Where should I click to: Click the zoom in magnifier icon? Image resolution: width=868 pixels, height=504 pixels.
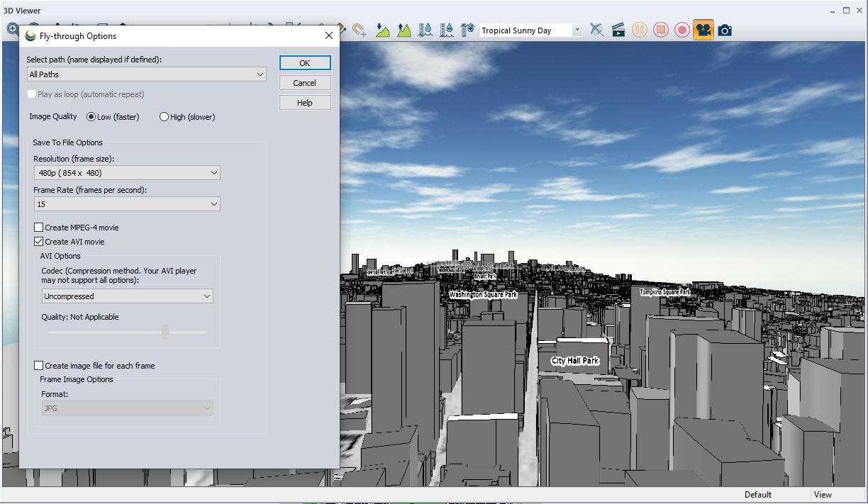point(12,28)
